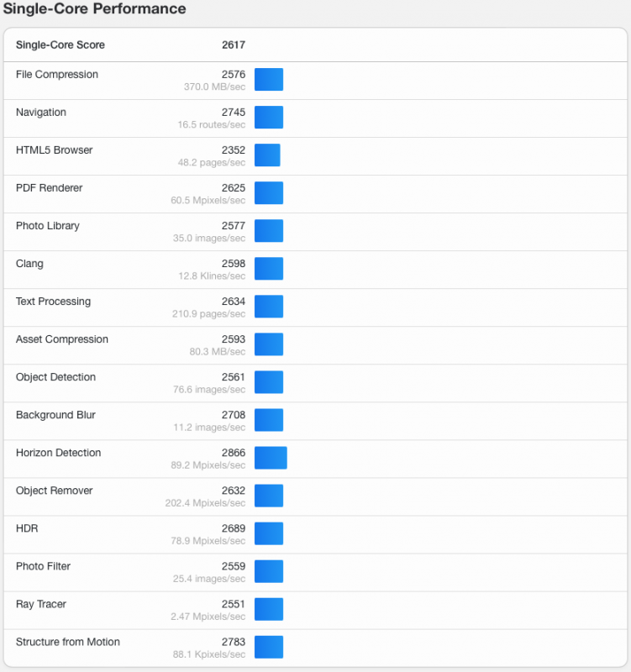Click the File Compression score bar
Screen dimensions: 631x672
[x=269, y=80]
